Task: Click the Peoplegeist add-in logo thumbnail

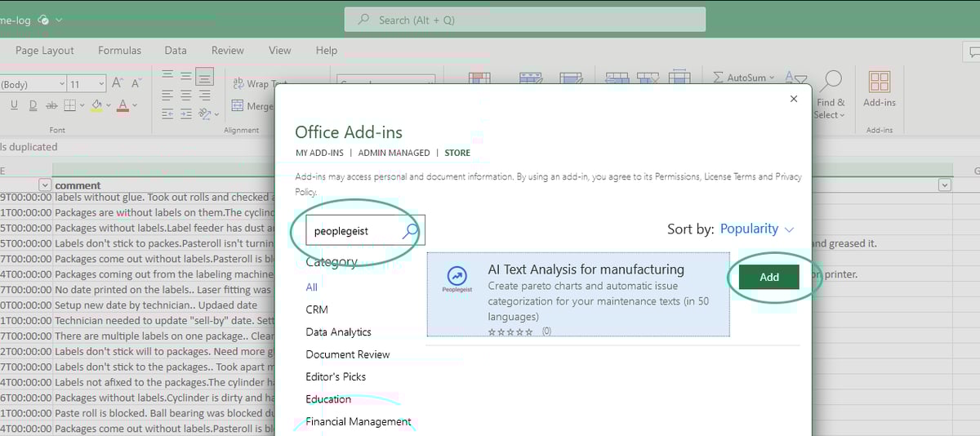Action: click(x=457, y=279)
